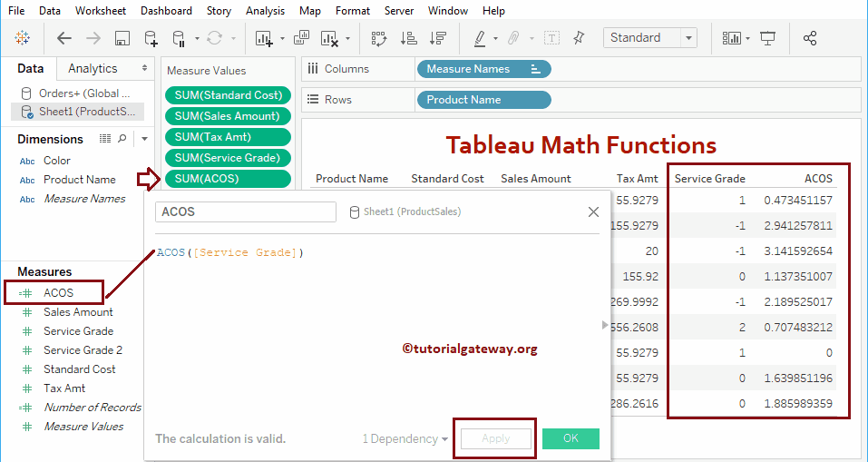868x462 pixels.
Task: Switch to the Analytics tab
Action: [93, 68]
